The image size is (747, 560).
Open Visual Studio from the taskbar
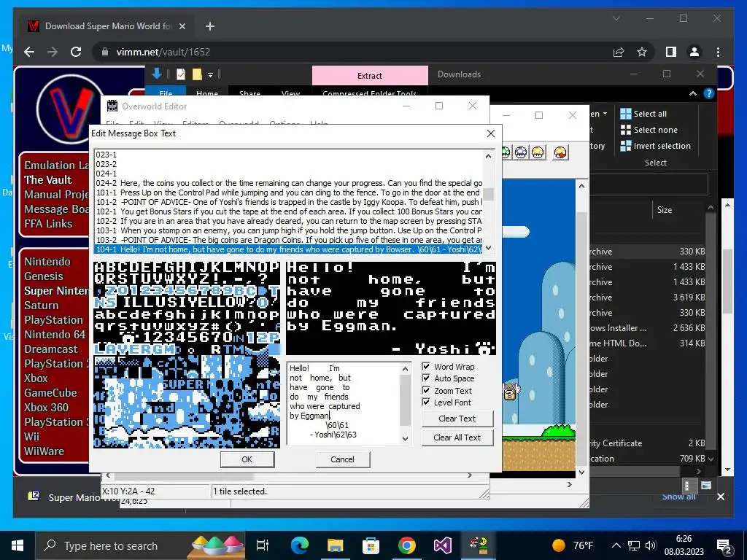[442, 545]
